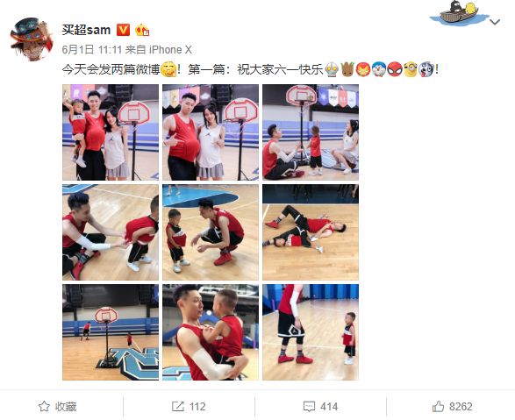Open the photo of man hugging child
Screen dimensions: 515x420
pyautogui.click(x=211, y=332)
